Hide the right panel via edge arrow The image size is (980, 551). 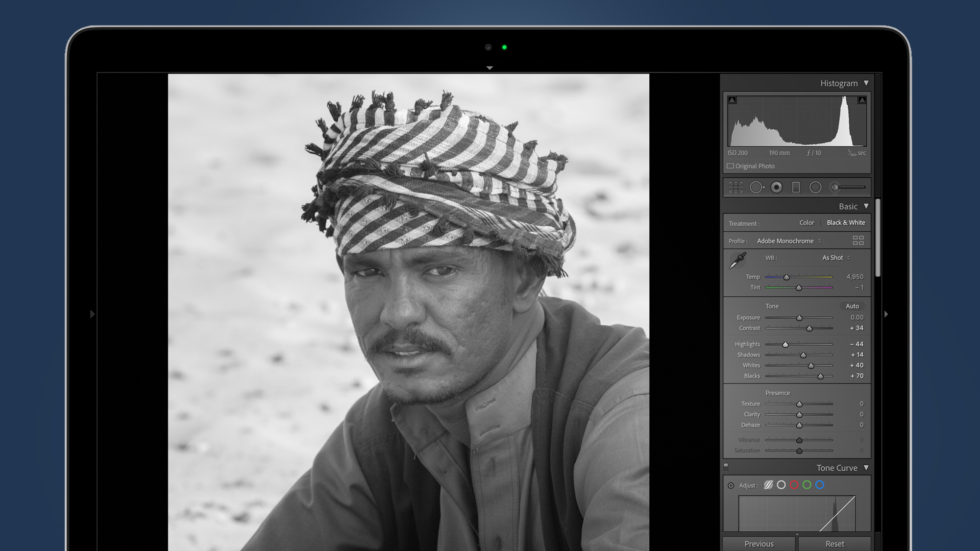(886, 314)
